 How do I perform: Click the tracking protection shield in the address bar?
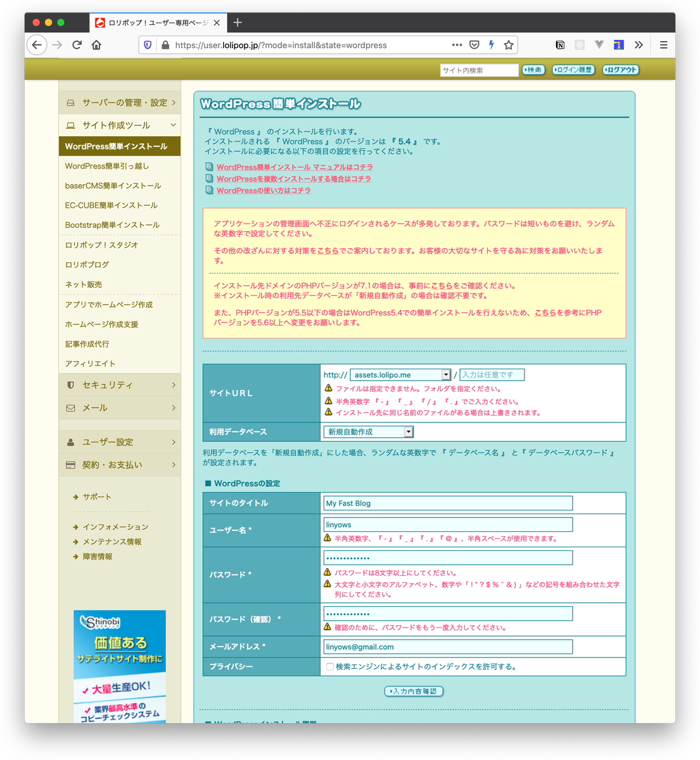(x=147, y=45)
